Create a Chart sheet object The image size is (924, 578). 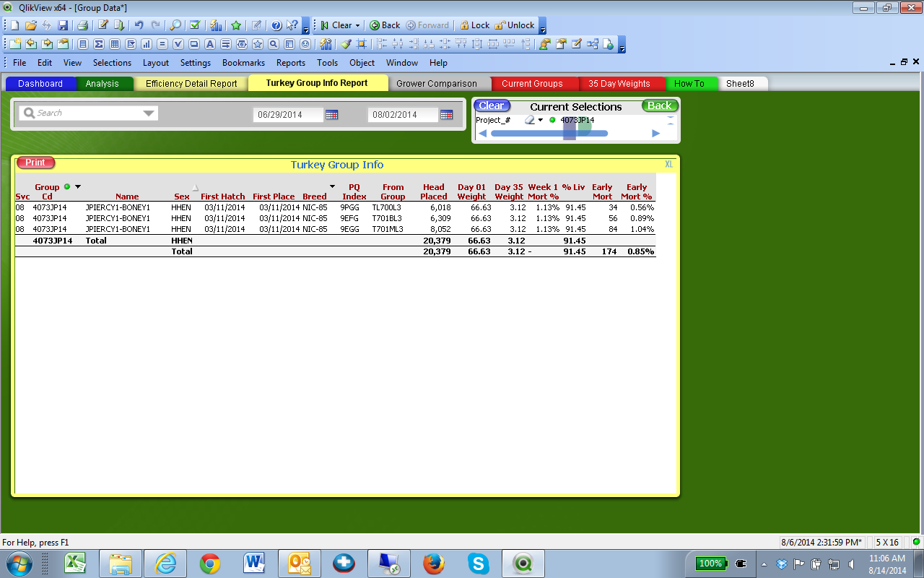(147, 44)
